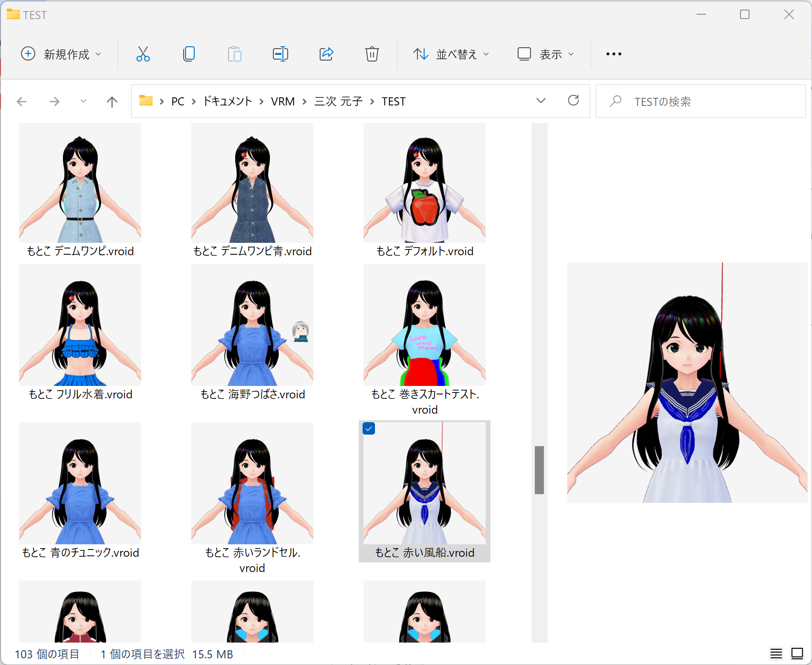Uncheck the selection checkbox on もとこ 赤い風船.vroid
Screen dimensions: 812x665
tap(369, 429)
